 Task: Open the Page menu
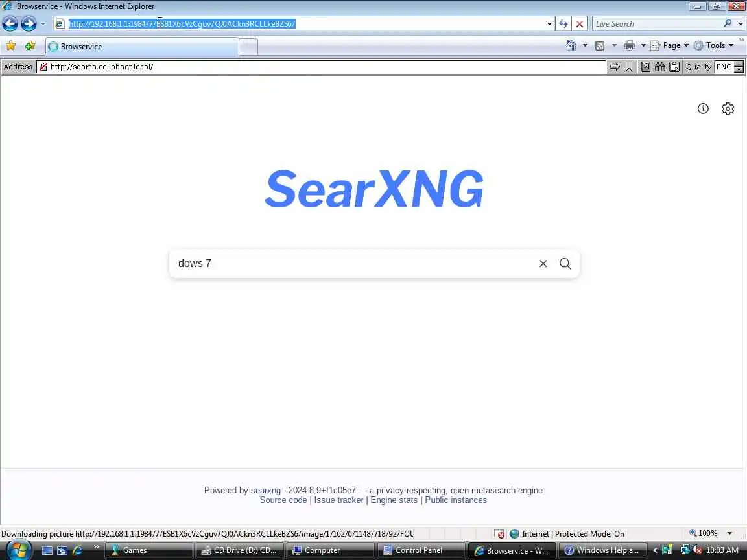(x=669, y=45)
